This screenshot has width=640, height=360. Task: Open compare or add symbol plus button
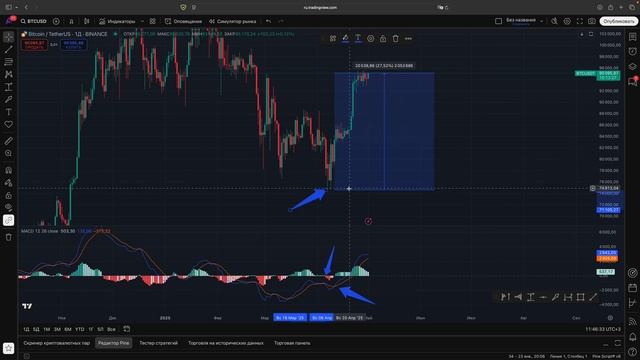pos(56,21)
